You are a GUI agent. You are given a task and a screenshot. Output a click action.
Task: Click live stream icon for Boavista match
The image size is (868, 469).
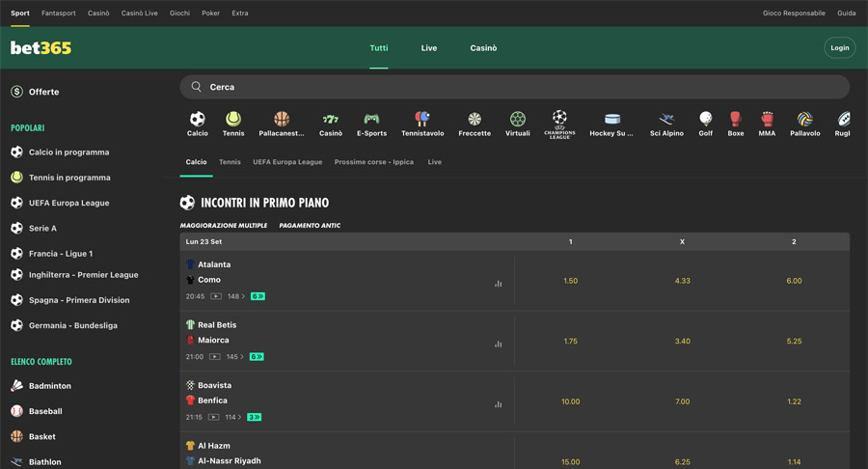pyautogui.click(x=213, y=417)
